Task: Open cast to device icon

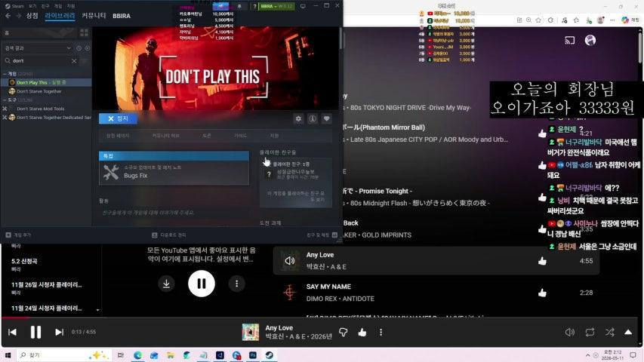Action: (x=570, y=40)
